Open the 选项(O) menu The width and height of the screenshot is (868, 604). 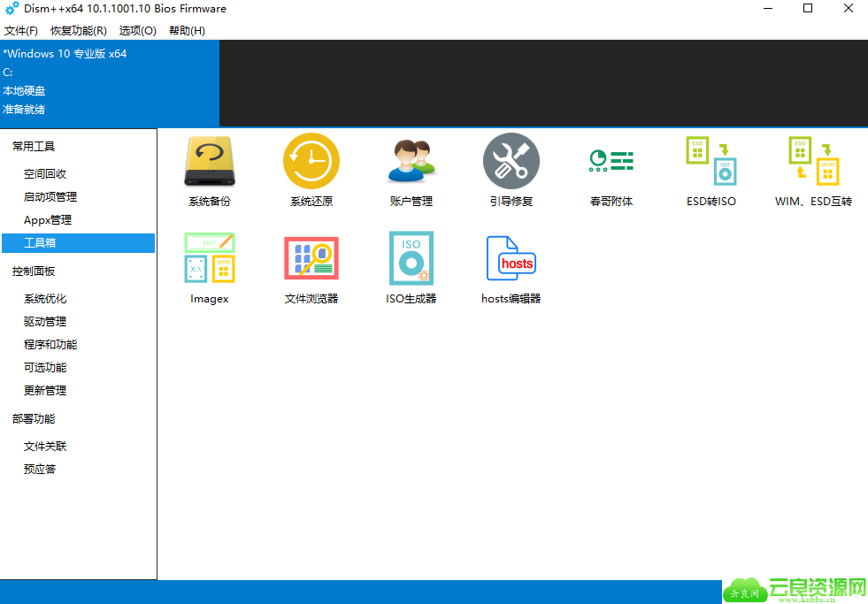pos(138,31)
